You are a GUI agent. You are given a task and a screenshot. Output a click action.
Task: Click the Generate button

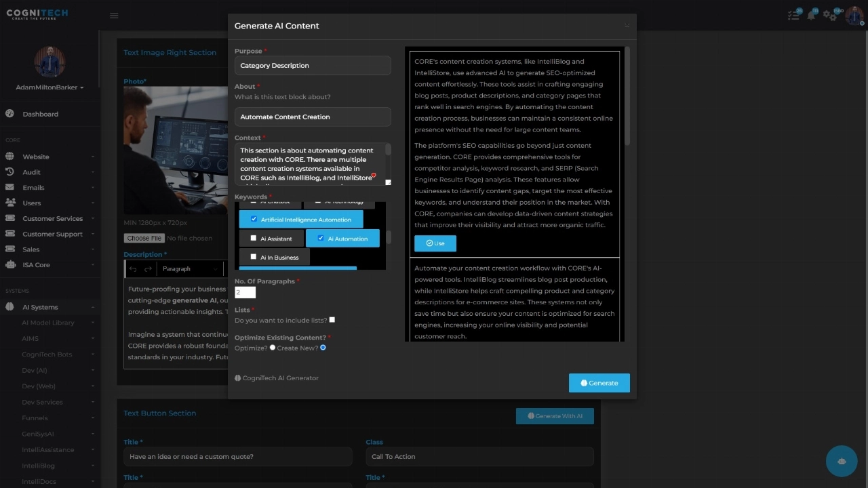tap(599, 383)
